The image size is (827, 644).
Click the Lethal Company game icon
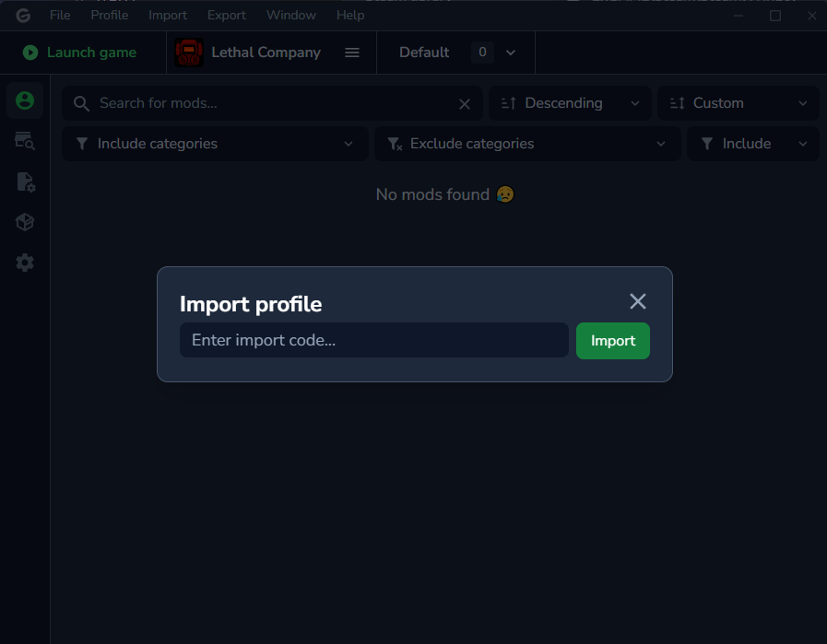pyautogui.click(x=189, y=53)
